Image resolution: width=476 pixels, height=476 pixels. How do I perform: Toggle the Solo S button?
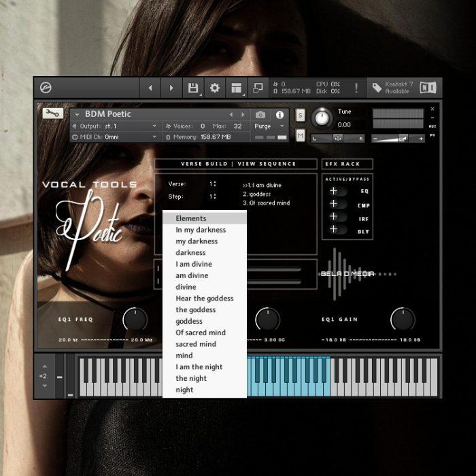click(x=301, y=115)
